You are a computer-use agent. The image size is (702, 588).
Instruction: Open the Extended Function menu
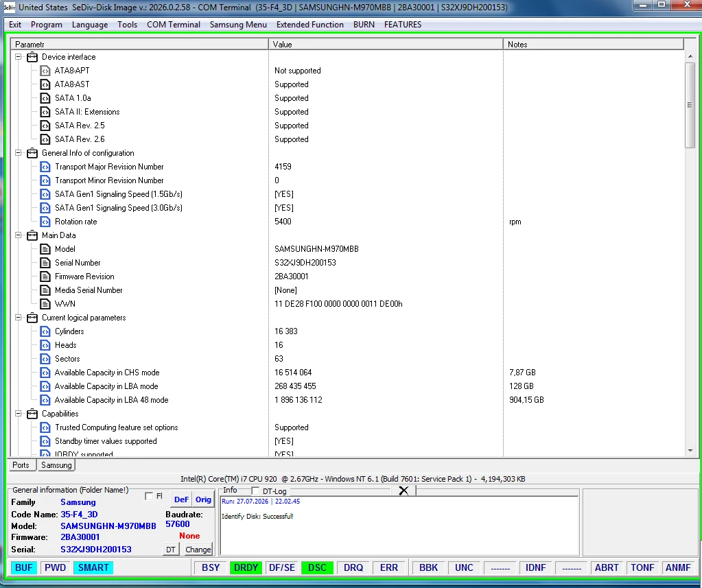[x=309, y=25]
